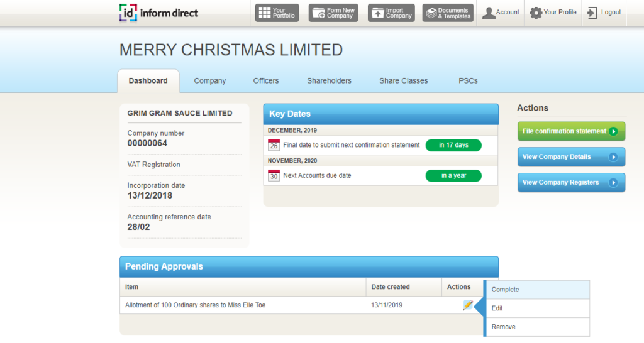Viewport: 644px width, 343px height.
Task: Click the Inform Direct logo
Action: 158,13
